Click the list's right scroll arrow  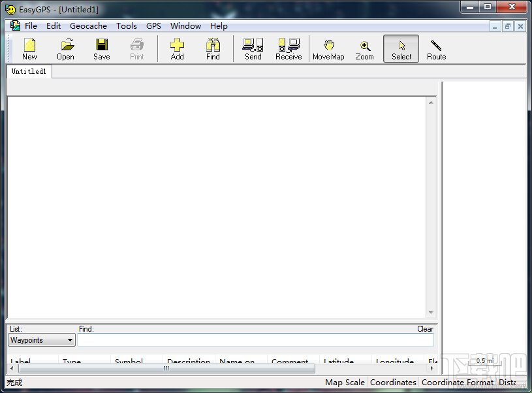[431, 368]
